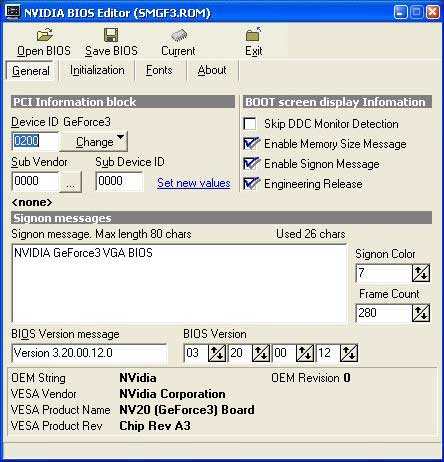The image size is (444, 462).
Task: Switch to the Initialization tab
Action: point(97,70)
